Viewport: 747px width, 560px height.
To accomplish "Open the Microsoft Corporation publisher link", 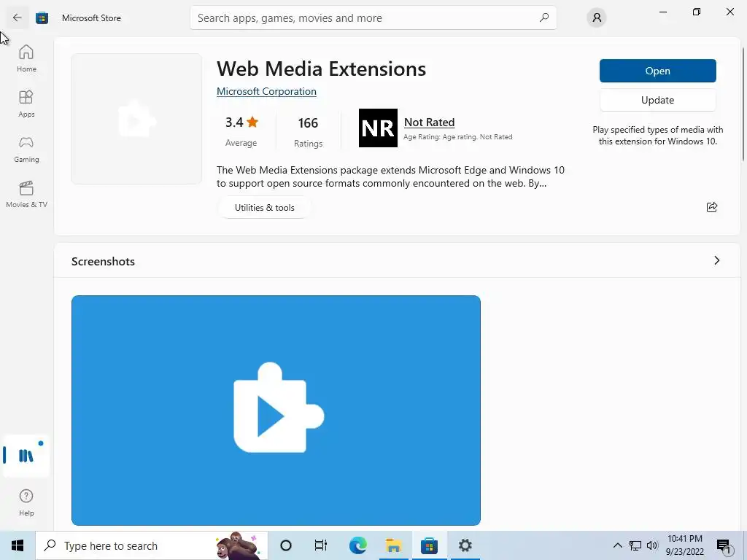I will point(266,91).
